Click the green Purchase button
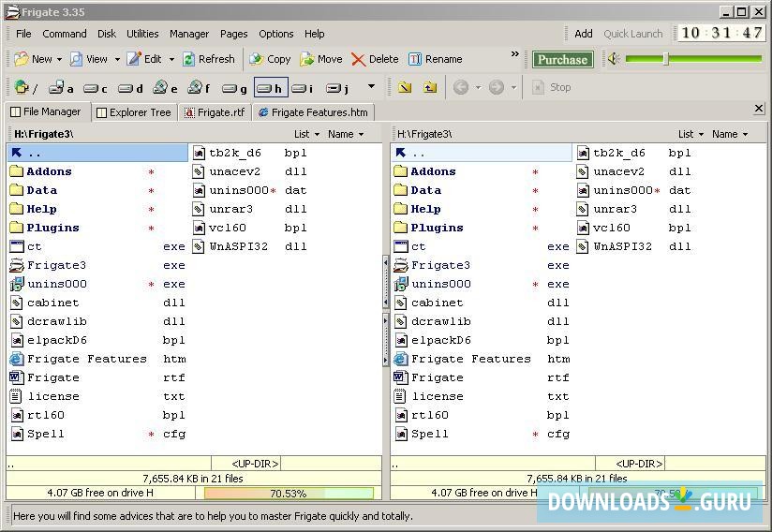Viewport: 772px width, 532px height. pos(562,59)
